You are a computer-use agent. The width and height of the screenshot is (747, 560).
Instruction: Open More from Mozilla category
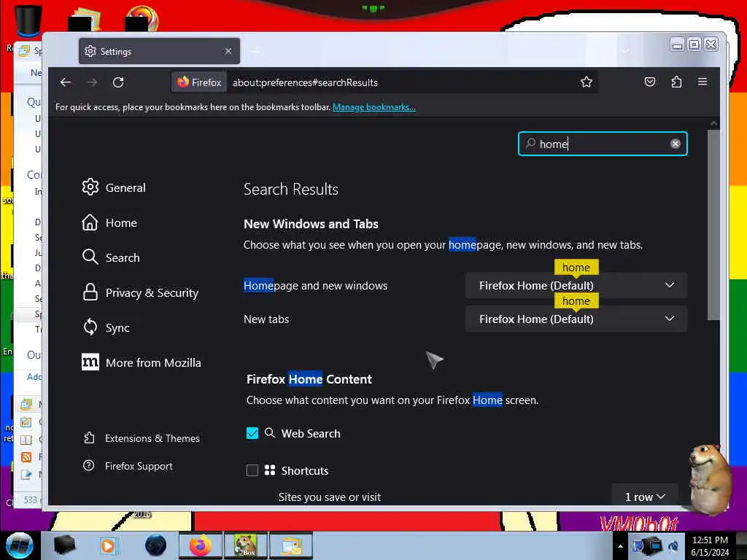(x=142, y=363)
